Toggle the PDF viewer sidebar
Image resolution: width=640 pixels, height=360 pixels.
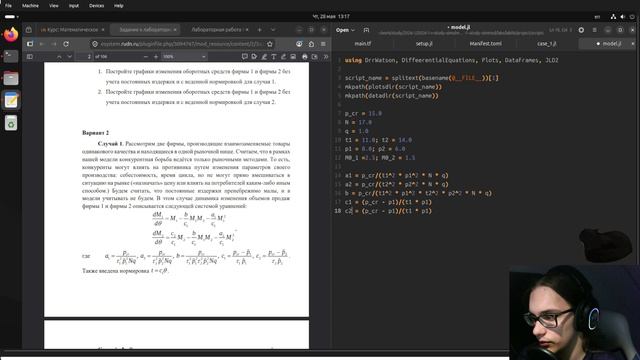click(x=30, y=57)
